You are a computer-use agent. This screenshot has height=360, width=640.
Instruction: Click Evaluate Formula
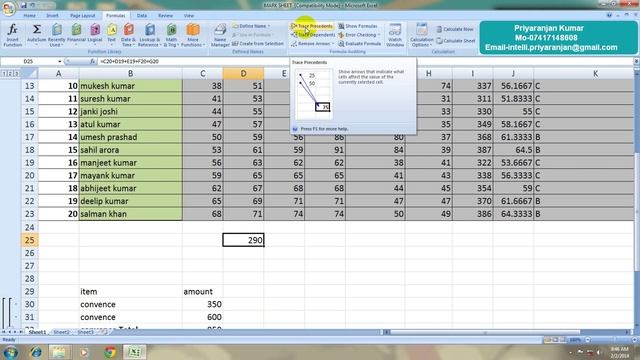click(359, 43)
